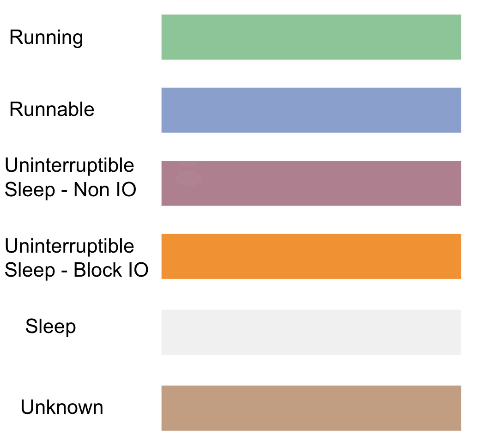Select the "Runnable" legend label
486x448 pixels.
click(52, 110)
